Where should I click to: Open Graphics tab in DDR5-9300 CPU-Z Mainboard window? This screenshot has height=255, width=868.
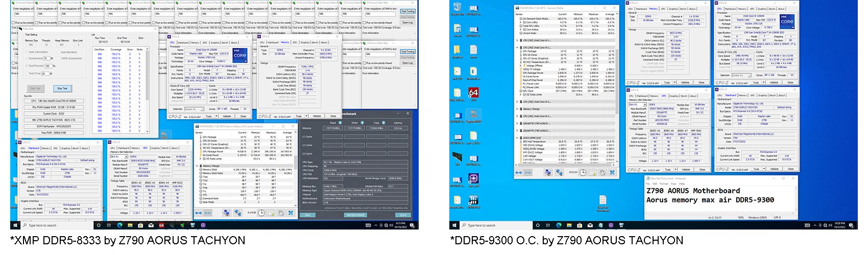coord(763,95)
